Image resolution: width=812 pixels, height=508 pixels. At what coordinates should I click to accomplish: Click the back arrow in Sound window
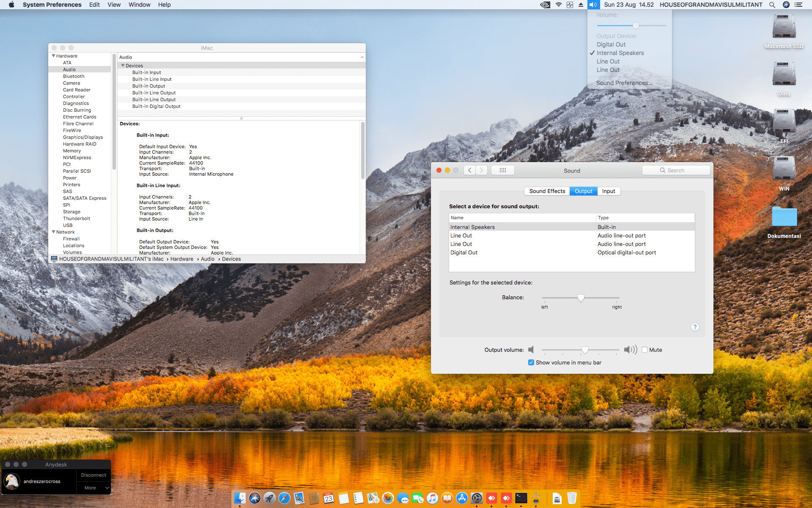469,170
